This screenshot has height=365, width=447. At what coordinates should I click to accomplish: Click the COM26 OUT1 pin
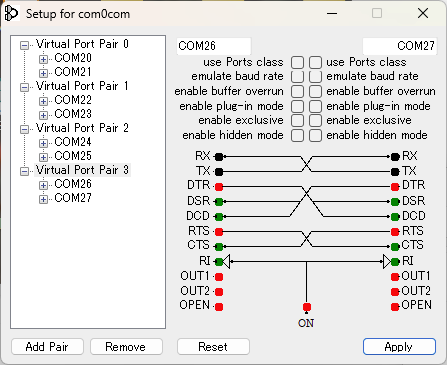[219, 277]
